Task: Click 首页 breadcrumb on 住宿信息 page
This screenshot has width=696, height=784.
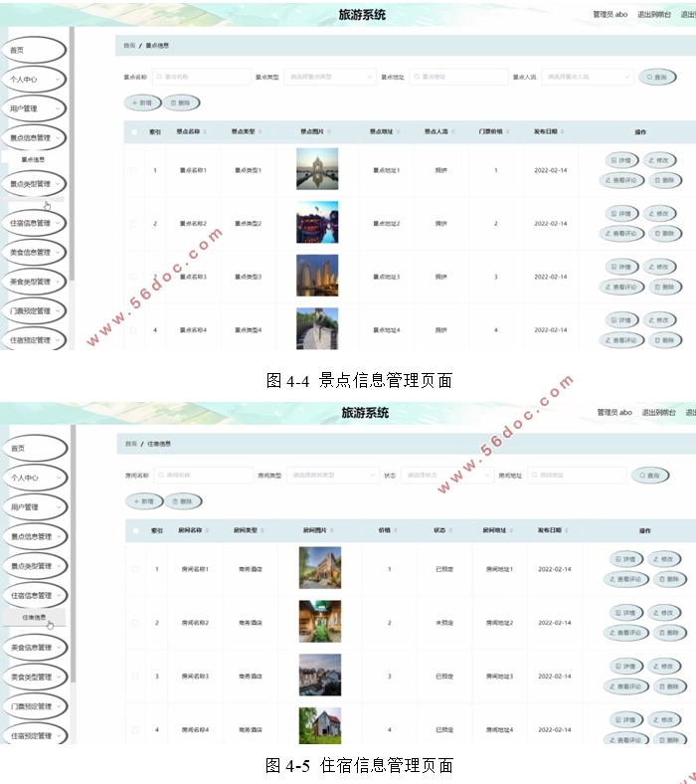Action: tap(131, 444)
